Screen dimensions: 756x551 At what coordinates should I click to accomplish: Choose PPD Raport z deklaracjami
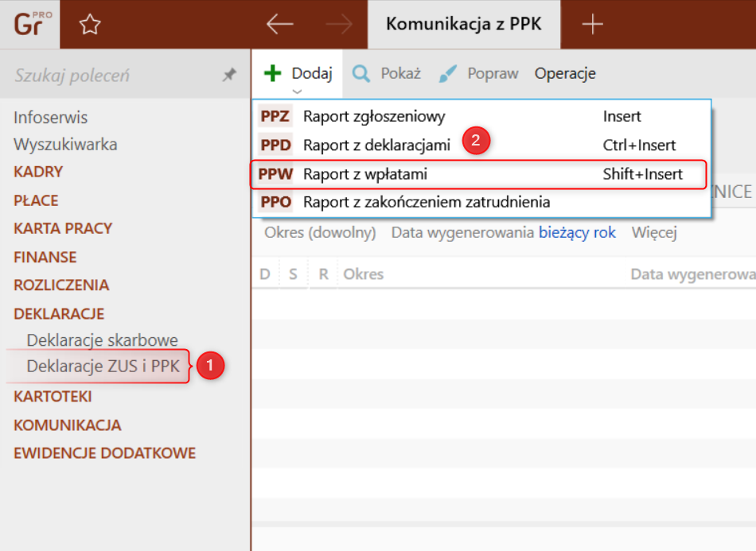coord(376,145)
